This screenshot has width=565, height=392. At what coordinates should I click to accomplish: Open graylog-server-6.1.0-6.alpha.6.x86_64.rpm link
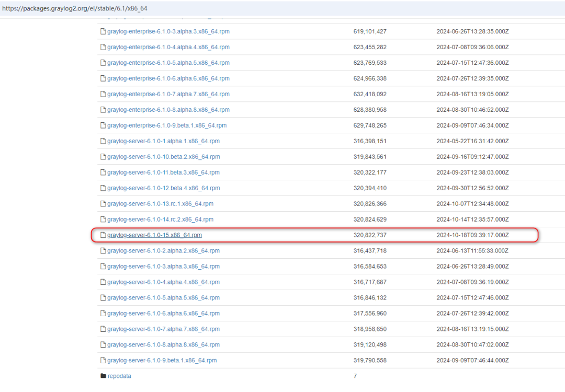point(163,313)
